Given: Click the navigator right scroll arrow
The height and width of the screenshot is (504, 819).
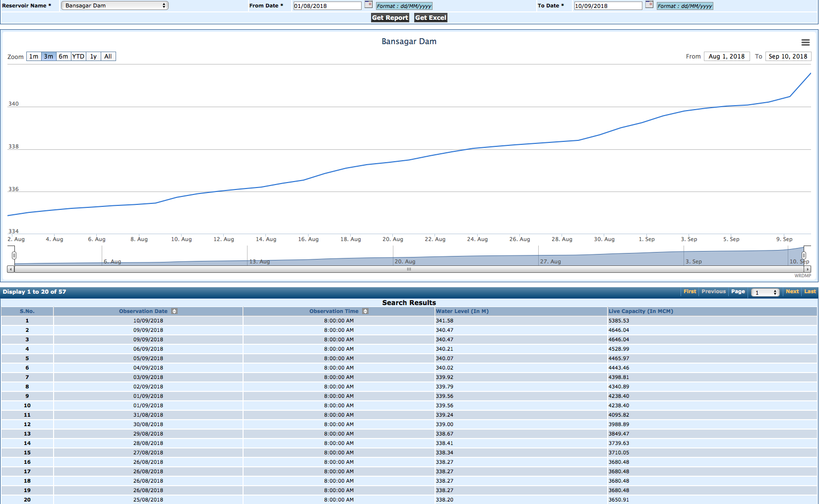Looking at the screenshot, I should click(x=808, y=269).
